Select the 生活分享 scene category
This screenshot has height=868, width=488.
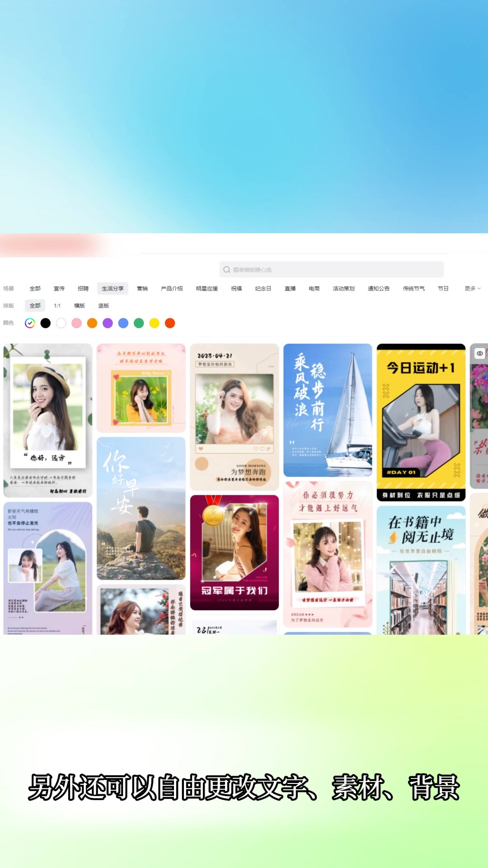[113, 288]
